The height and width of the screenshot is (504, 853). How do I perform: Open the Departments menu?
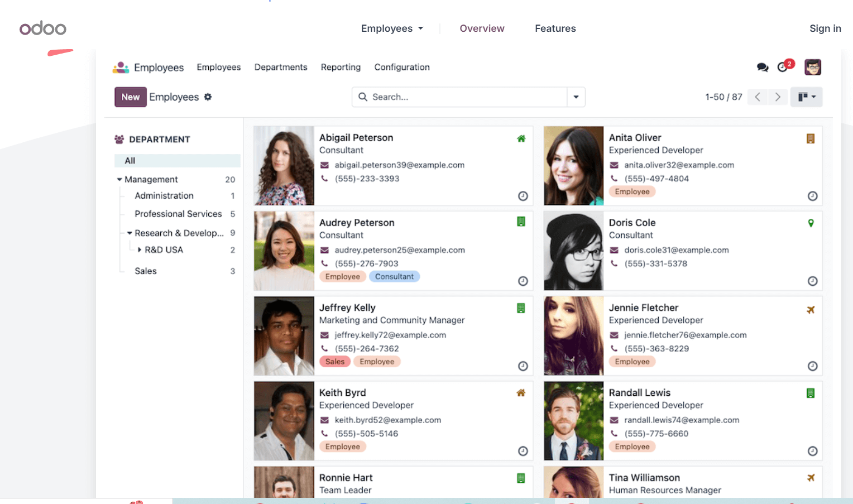(x=281, y=68)
